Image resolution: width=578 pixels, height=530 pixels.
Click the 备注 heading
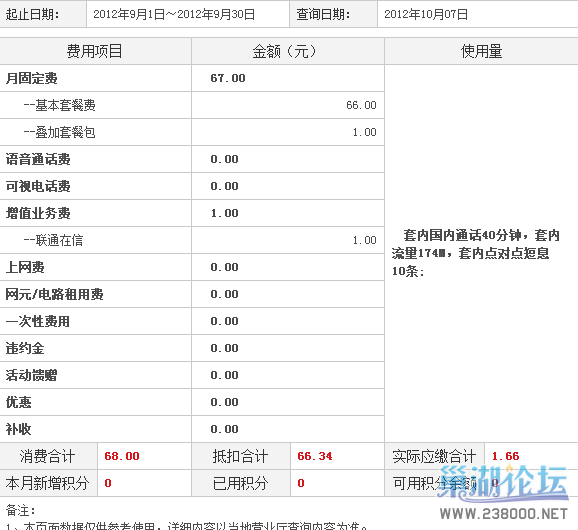20,510
